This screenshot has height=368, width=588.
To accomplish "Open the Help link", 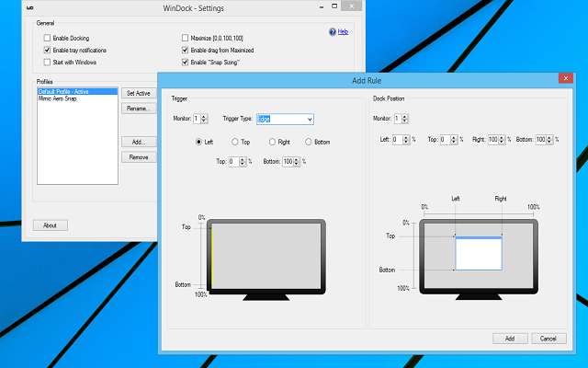I will (343, 32).
